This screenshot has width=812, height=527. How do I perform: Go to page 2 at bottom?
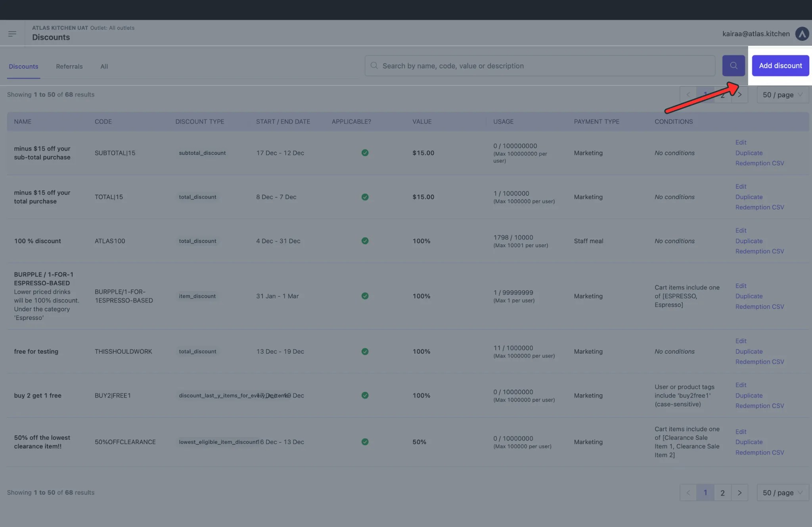tap(722, 493)
